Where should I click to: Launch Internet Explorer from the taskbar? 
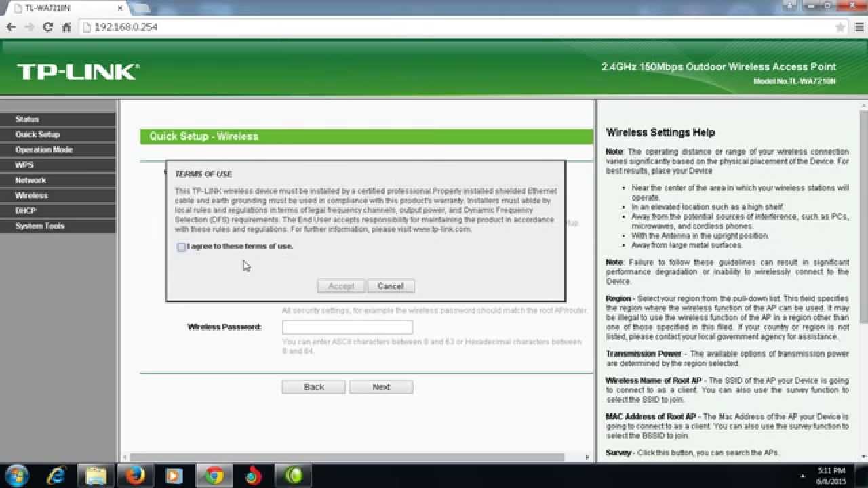(56, 476)
